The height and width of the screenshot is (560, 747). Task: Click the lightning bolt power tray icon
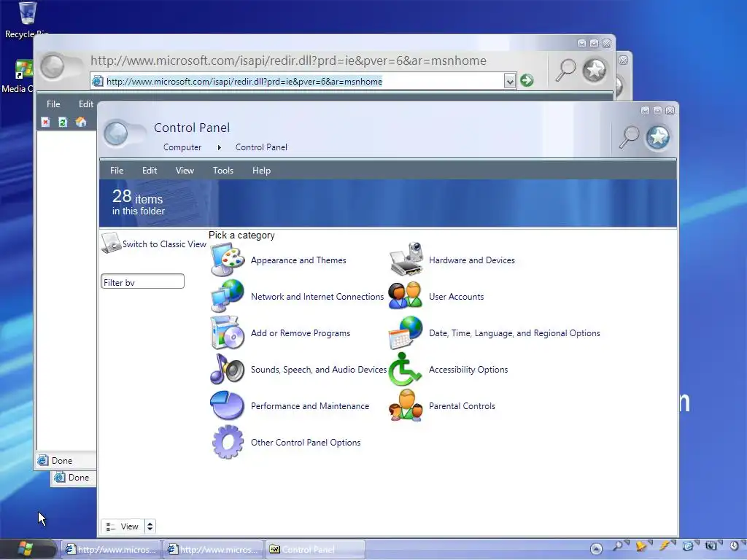(x=665, y=546)
